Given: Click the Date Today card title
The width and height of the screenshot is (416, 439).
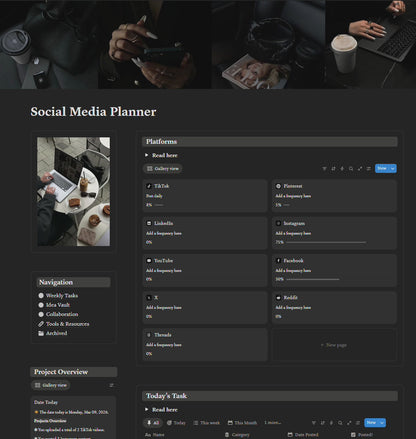Looking at the screenshot, I should point(46,402).
